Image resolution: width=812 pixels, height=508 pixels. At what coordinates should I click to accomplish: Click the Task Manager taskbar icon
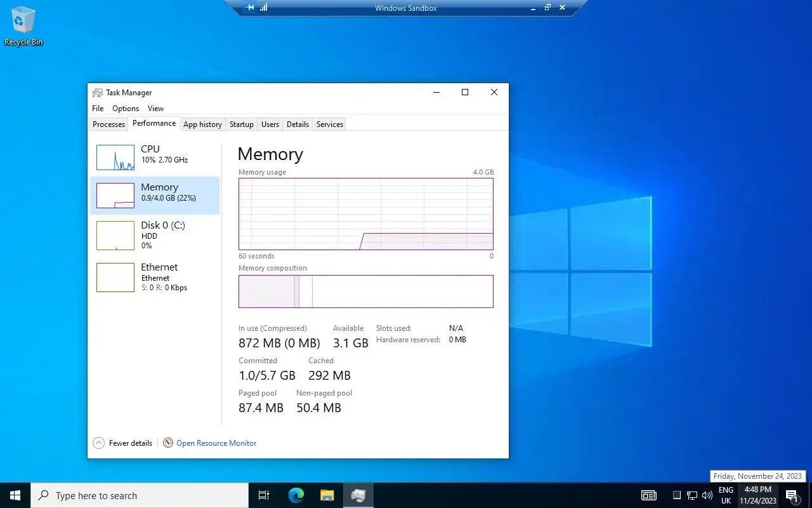tap(358, 495)
